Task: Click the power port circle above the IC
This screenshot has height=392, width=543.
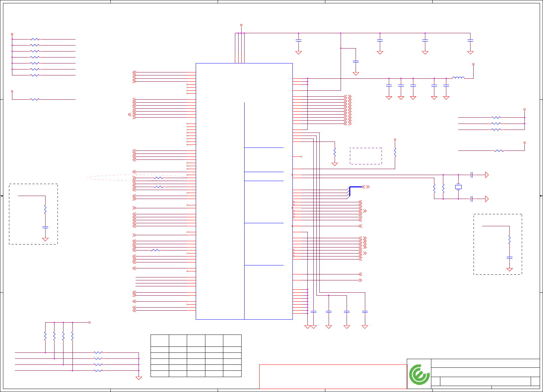Action: click(241, 25)
